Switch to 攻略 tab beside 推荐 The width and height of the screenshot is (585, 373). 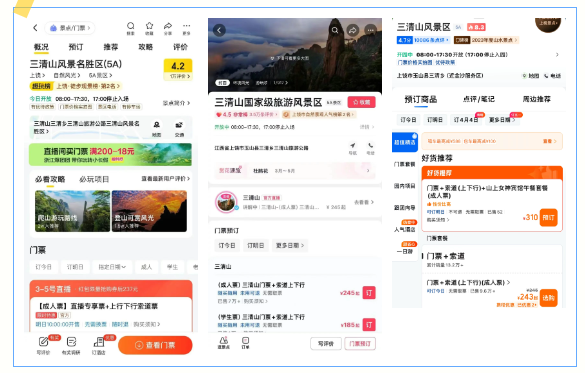(x=146, y=47)
